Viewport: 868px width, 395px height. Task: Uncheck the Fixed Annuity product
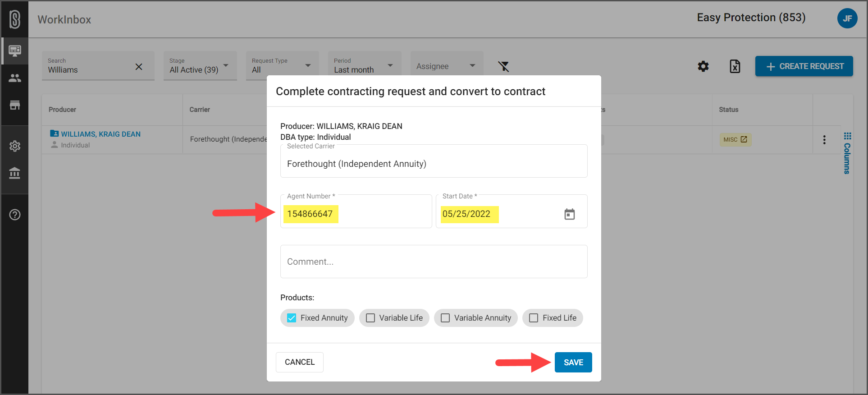292,318
